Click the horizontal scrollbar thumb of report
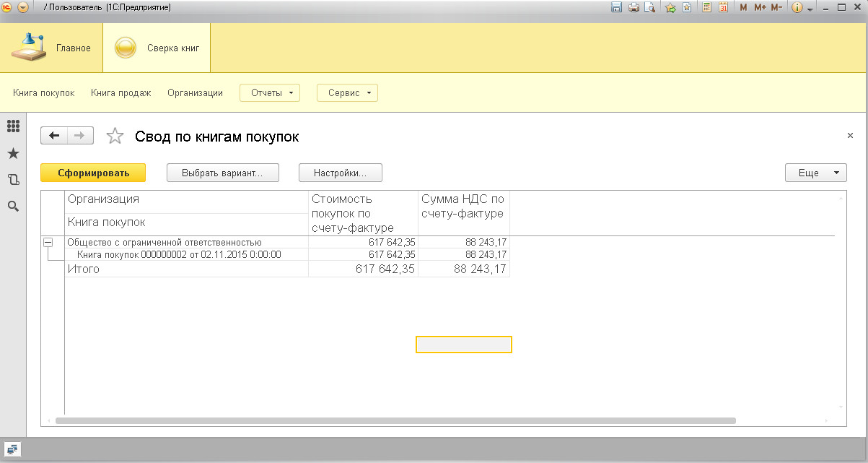Image resolution: width=868 pixels, height=463 pixels. coord(395,420)
